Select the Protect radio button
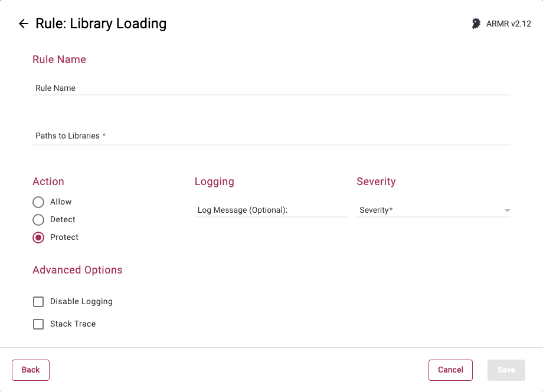This screenshot has width=543, height=392. tap(38, 238)
